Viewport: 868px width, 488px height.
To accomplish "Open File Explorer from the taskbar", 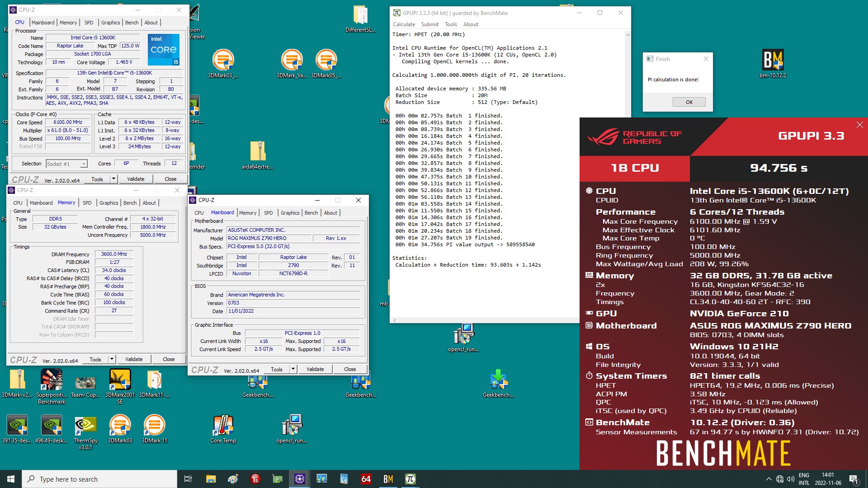I will coord(211,479).
